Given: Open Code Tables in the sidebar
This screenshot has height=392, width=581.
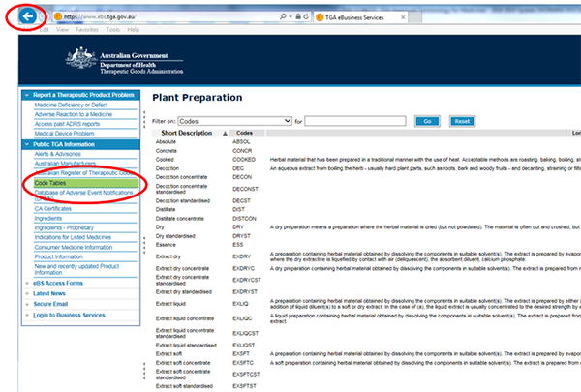Looking at the screenshot, I should 53,182.
